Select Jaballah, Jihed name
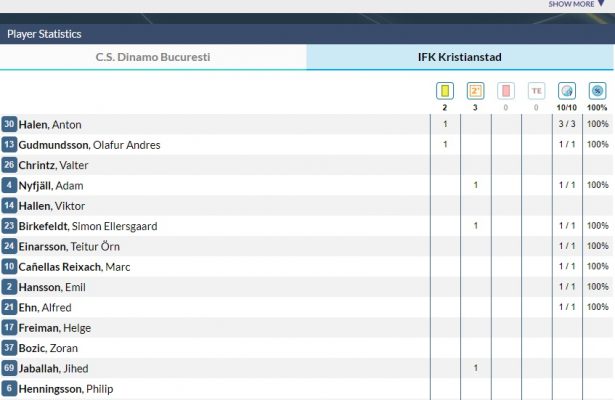This screenshot has width=615, height=400. click(54, 369)
